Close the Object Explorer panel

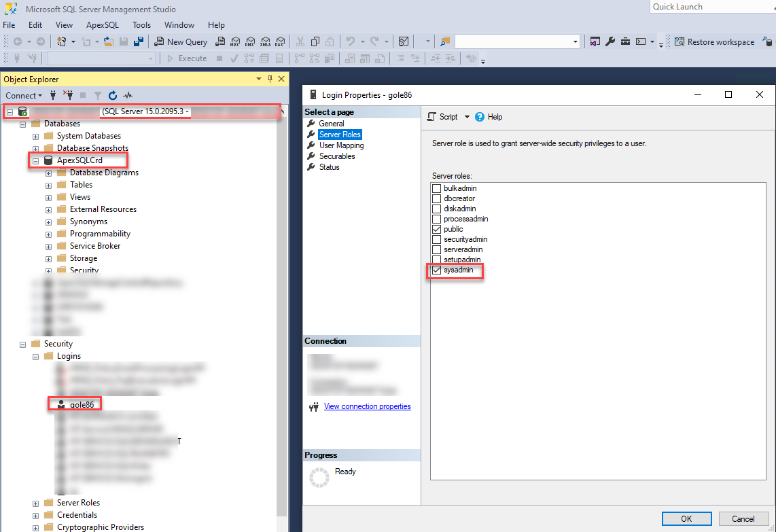281,79
